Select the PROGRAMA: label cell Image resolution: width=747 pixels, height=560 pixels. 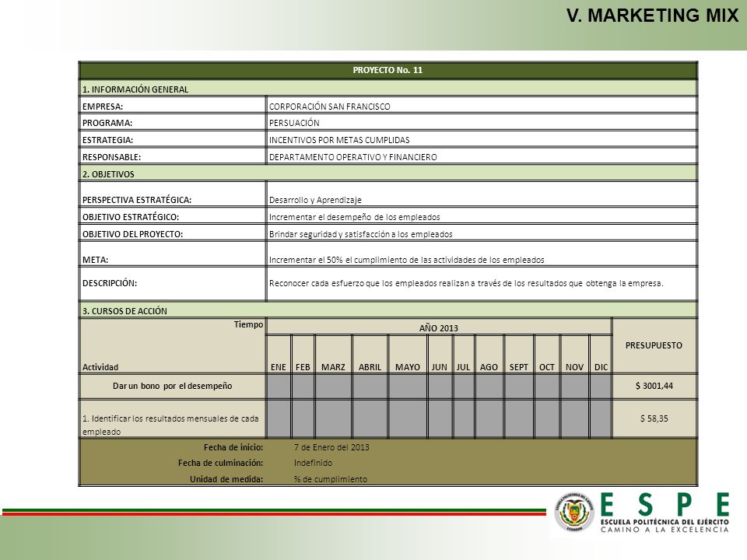pyautogui.click(x=173, y=122)
